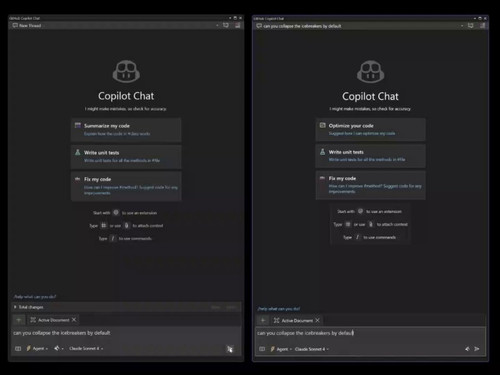
Task: Open Agent mode dropdown in right window
Action: pos(281,349)
